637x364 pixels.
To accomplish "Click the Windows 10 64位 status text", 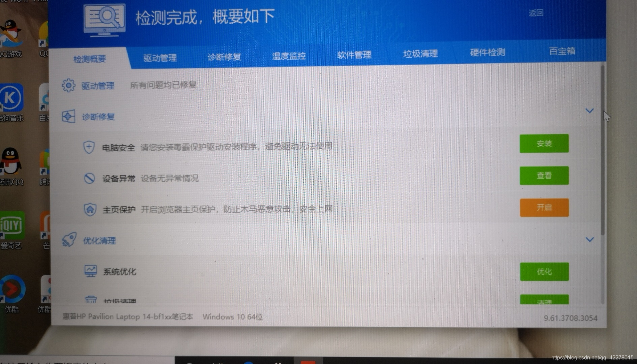I will point(233,317).
